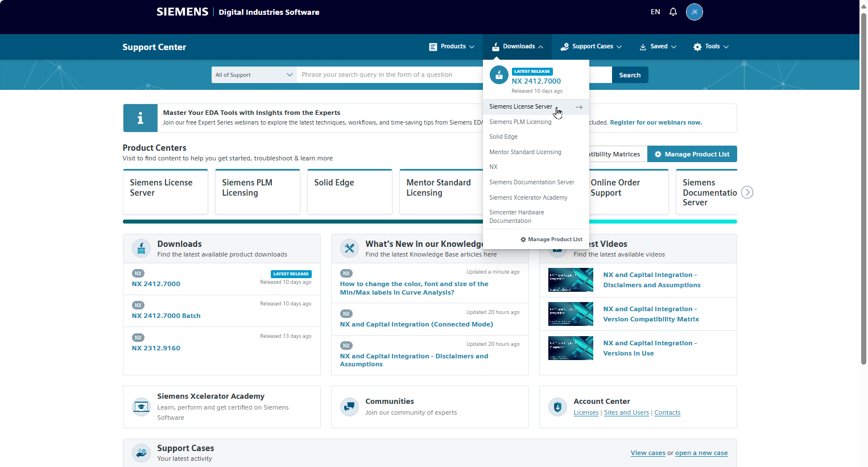868x467 pixels.
Task: Expand the Tools menu
Action: 711,47
